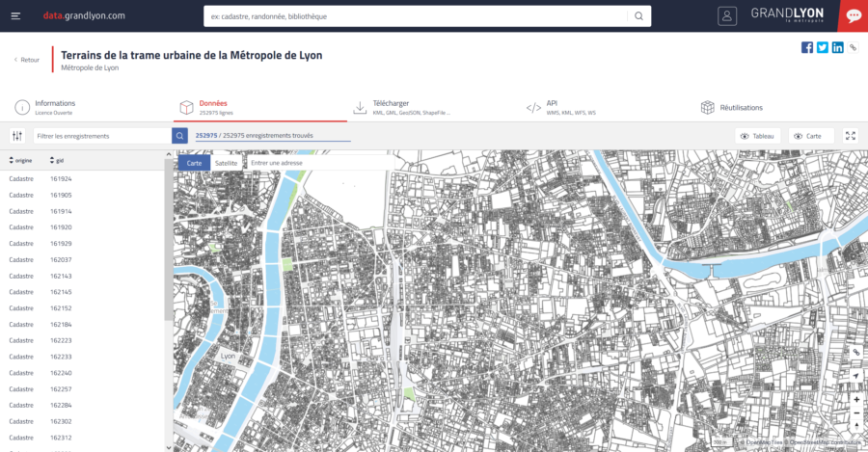The height and width of the screenshot is (452, 868).
Task: Zoom in on the map
Action: pyautogui.click(x=856, y=399)
